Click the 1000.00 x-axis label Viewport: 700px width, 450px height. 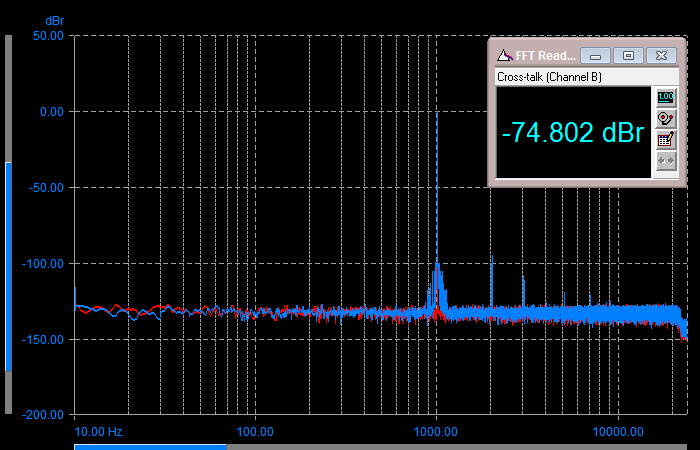436,432
